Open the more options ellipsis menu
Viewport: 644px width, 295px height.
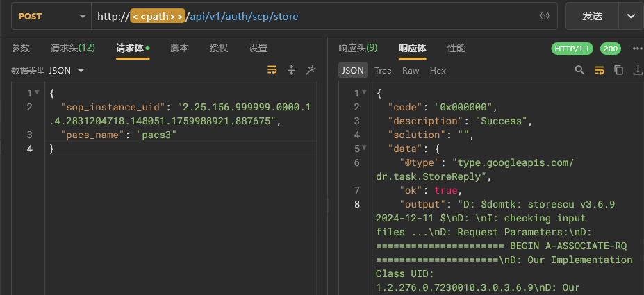pyautogui.click(x=637, y=49)
